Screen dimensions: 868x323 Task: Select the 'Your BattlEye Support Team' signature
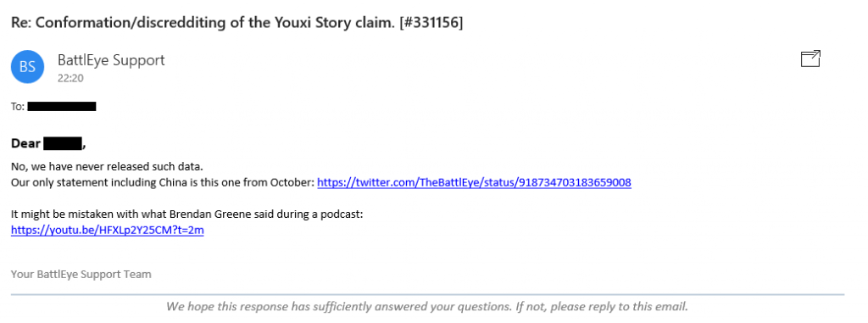click(x=81, y=274)
